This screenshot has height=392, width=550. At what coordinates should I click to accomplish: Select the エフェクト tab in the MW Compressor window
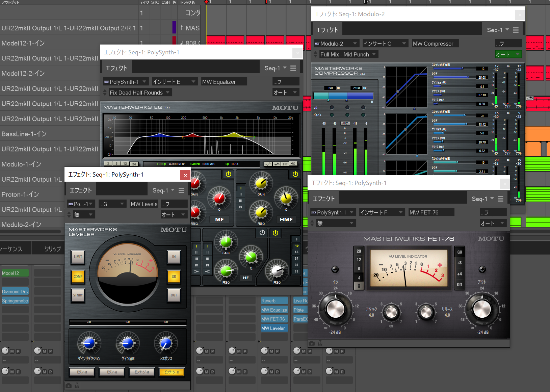[327, 30]
